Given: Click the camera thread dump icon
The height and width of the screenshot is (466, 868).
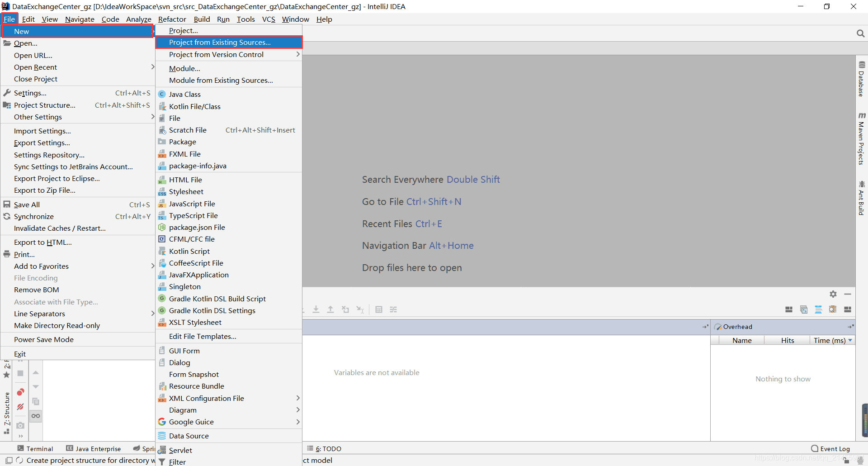Looking at the screenshot, I should point(20,425).
